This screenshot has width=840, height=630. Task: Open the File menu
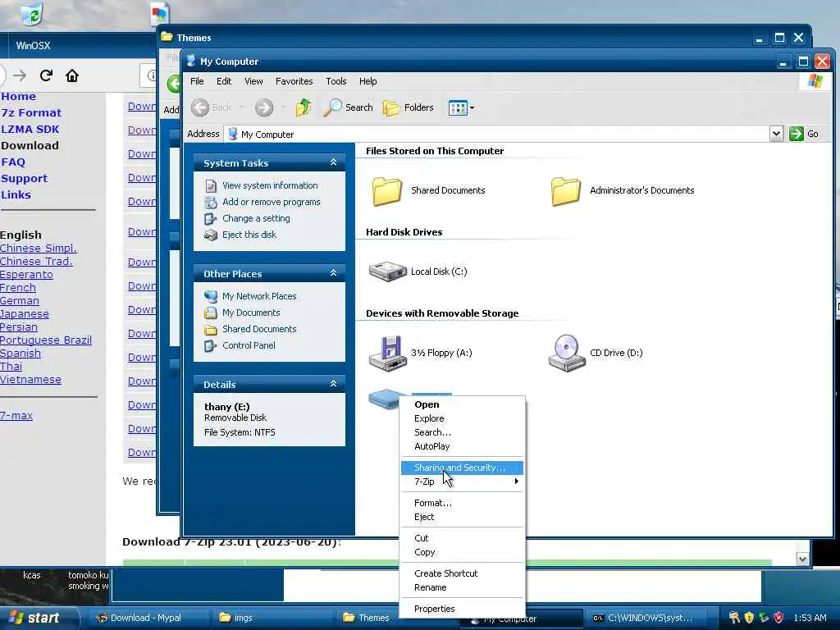(197, 81)
